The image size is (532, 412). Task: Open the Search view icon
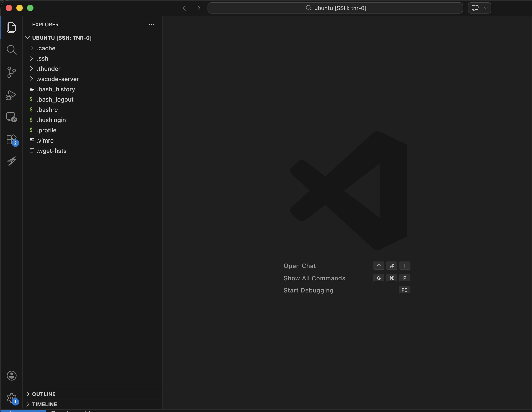click(x=11, y=50)
